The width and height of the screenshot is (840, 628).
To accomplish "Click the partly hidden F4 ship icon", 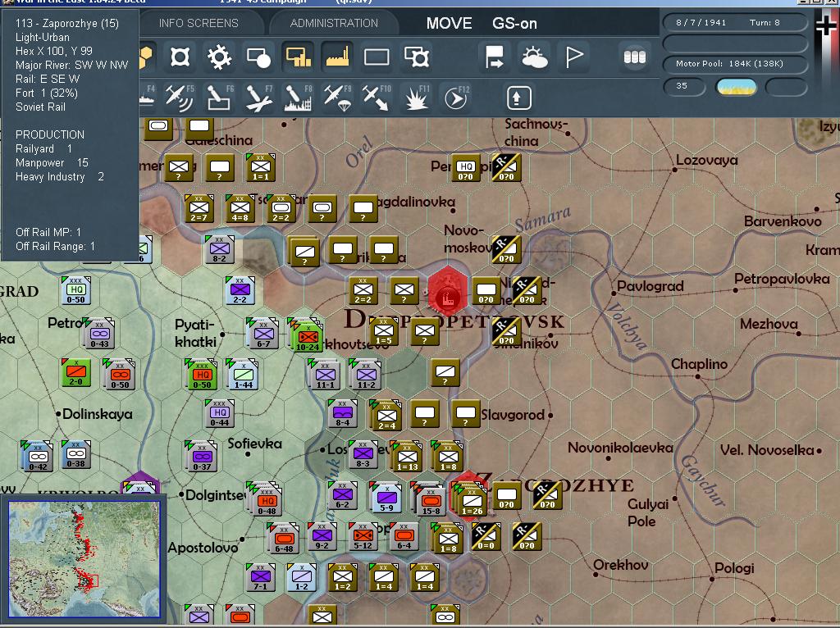I will click(148, 98).
